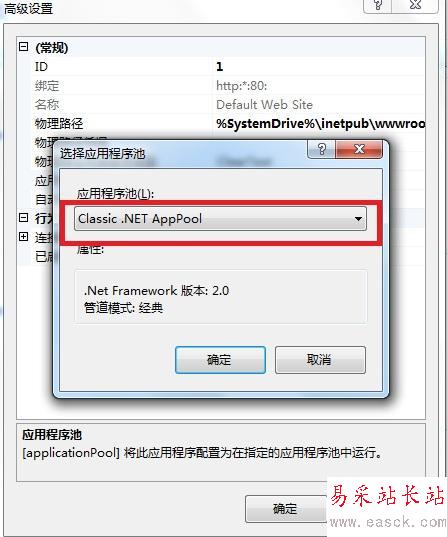Close the 选择应用程序池 dialog
Screen dimensions: 447x537
pyautogui.click(x=359, y=149)
